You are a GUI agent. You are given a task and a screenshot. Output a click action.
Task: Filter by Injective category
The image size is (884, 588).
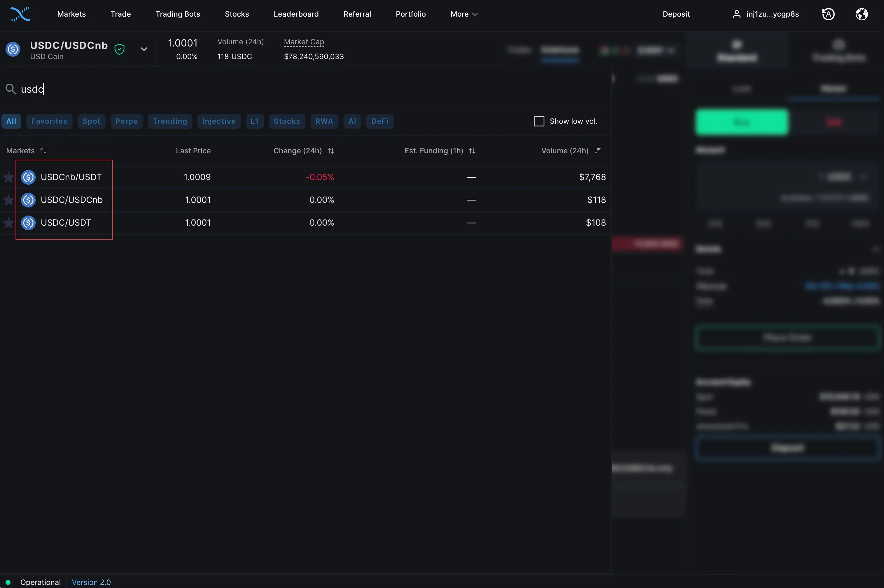coord(219,121)
